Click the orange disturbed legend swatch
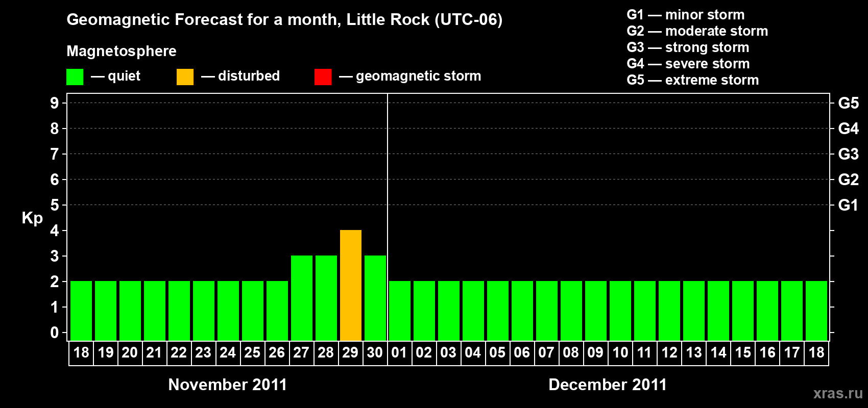 click(185, 77)
